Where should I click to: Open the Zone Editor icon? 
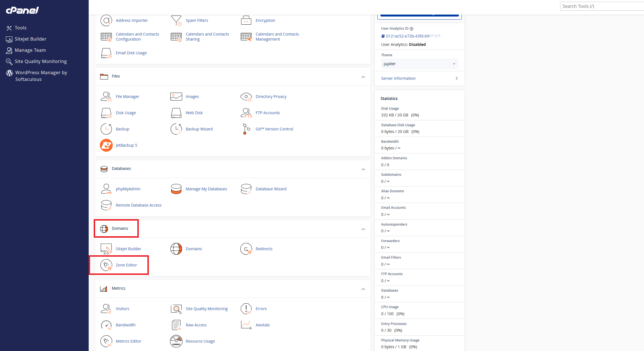(106, 265)
